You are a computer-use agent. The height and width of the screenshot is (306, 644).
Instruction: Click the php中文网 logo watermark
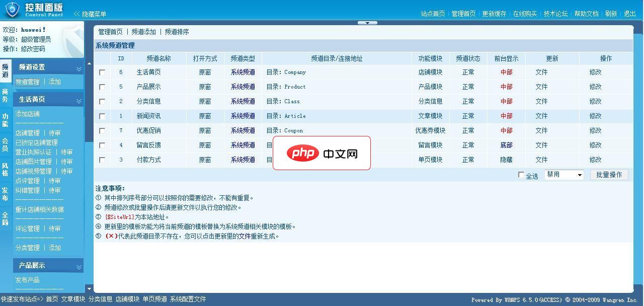point(322,154)
